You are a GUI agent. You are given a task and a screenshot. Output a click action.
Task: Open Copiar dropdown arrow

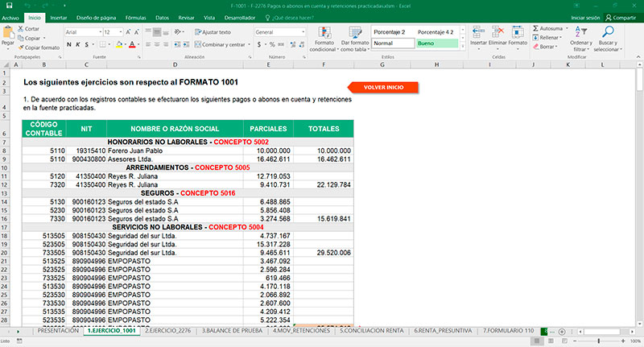(x=44, y=38)
